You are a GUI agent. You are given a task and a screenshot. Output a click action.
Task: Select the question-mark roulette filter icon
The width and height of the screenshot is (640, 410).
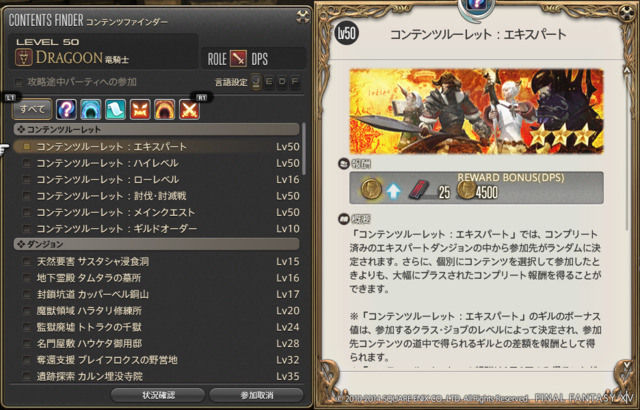coord(66,109)
